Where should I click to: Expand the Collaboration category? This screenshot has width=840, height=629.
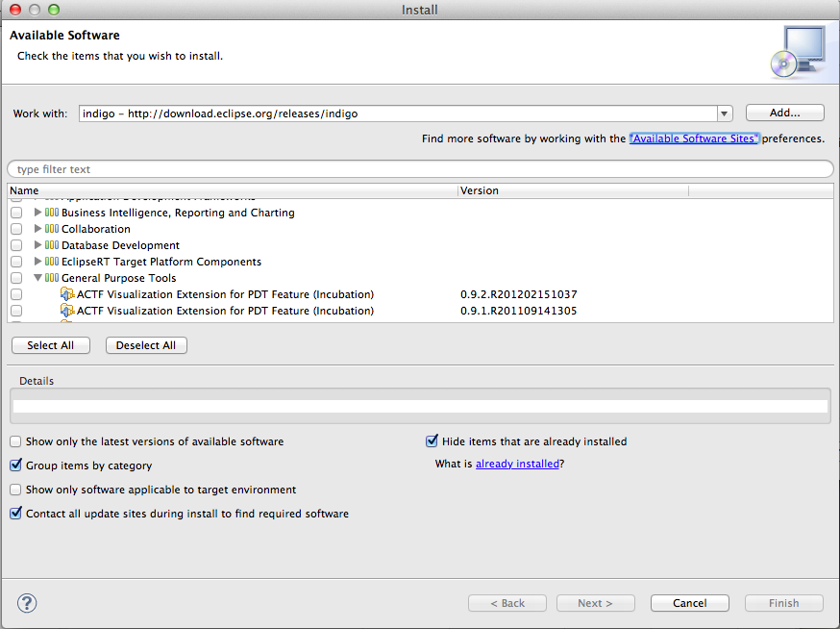pyautogui.click(x=37, y=229)
